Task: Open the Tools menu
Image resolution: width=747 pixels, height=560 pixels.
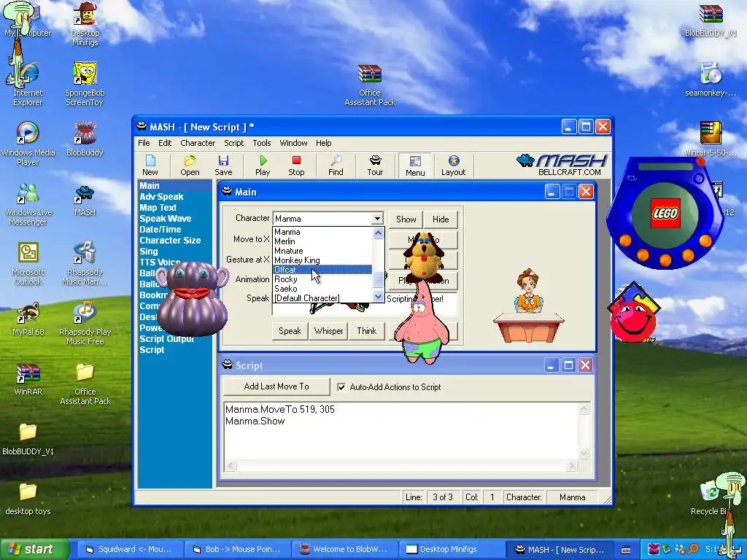Action: [262, 143]
